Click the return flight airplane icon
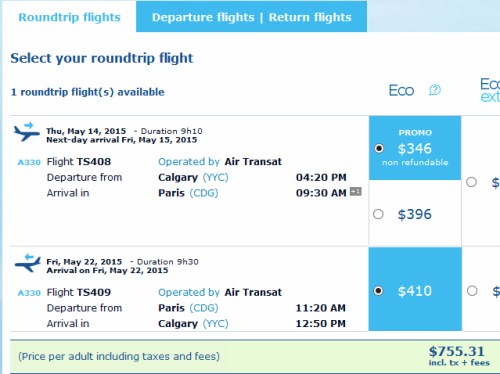This screenshot has height=374, width=500. click(x=27, y=263)
